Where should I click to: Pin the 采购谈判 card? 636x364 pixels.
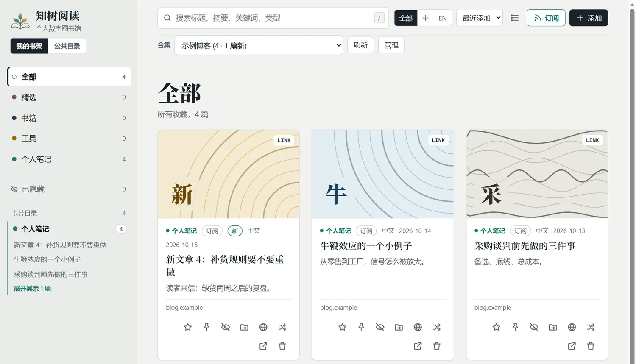(x=515, y=327)
